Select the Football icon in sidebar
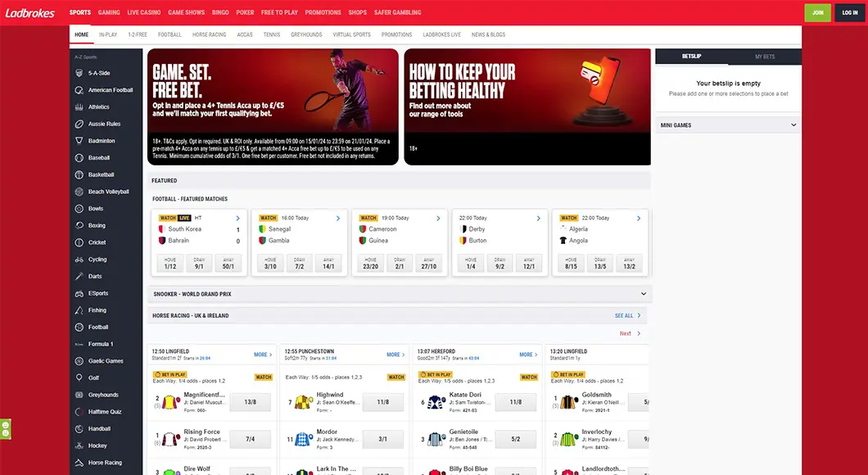 coord(79,328)
